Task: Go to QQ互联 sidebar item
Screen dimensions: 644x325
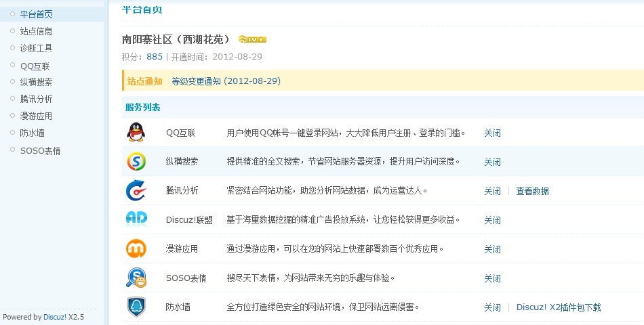Action: point(35,66)
